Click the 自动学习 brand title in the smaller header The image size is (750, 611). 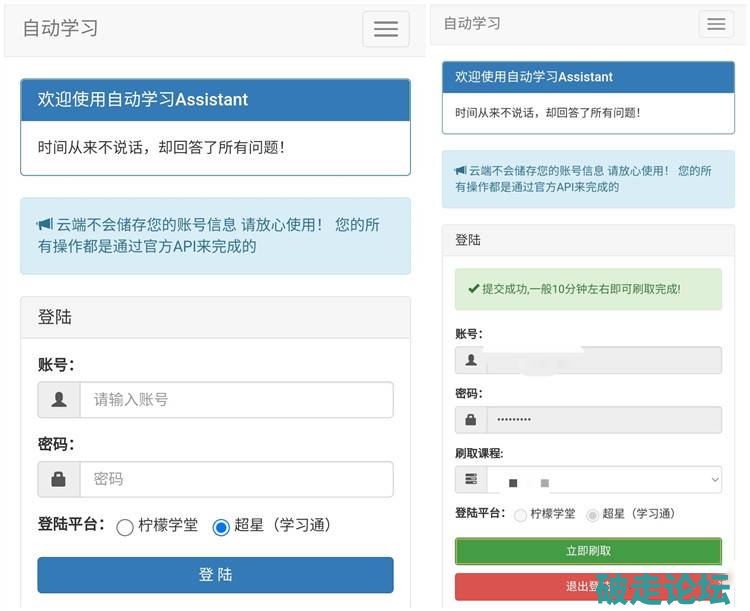coord(472,24)
